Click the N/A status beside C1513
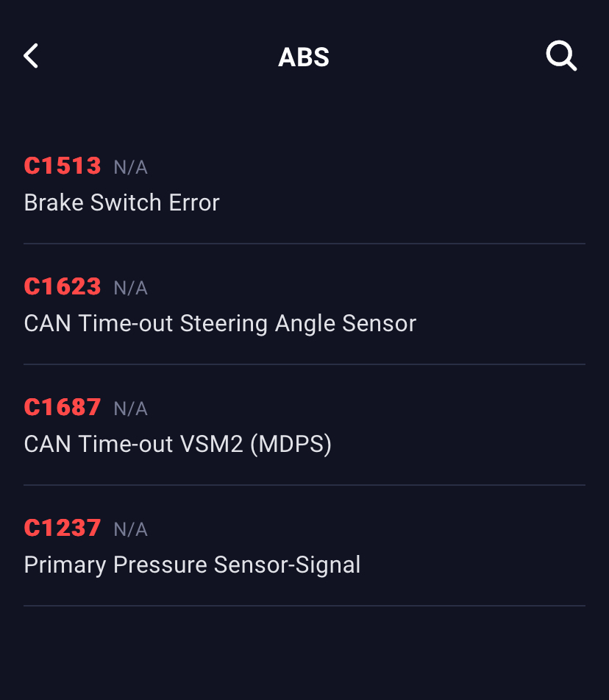Viewport: 609px width, 700px height. click(131, 168)
